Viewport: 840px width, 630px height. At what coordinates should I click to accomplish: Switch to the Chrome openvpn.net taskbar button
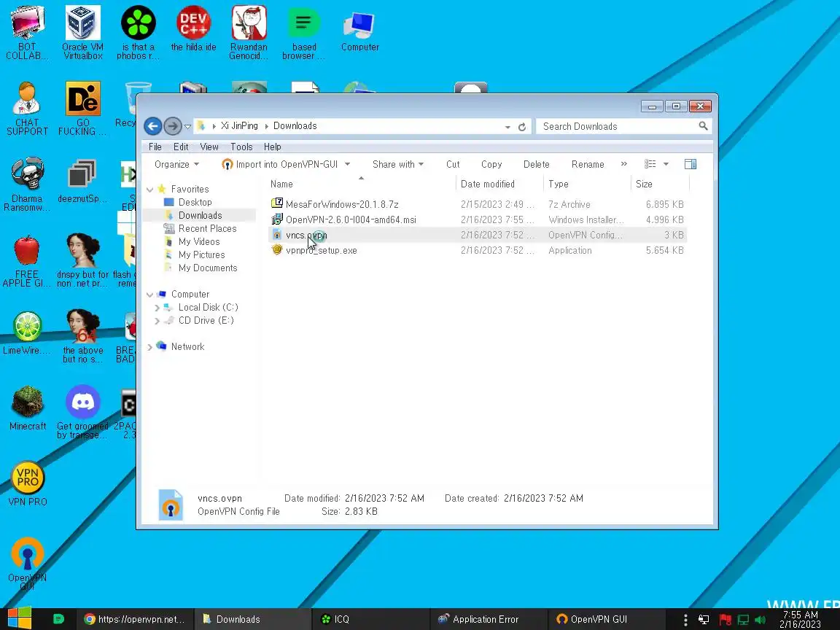(x=135, y=619)
